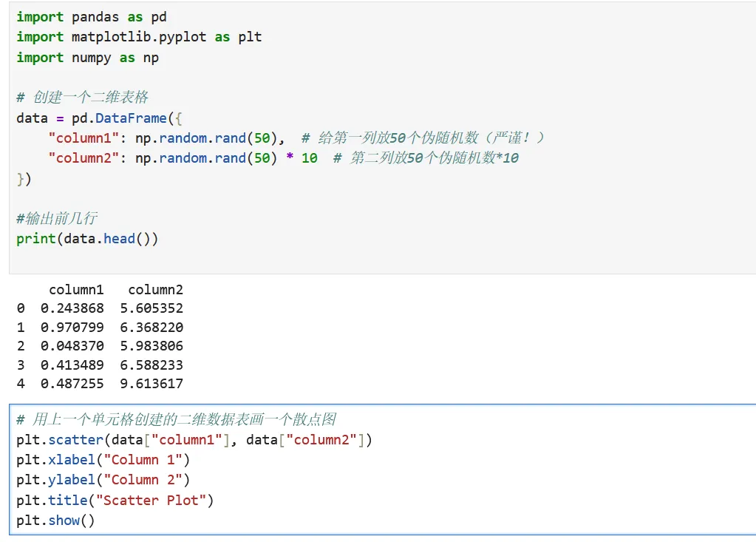
Task: Click the plt.ylabel("Column 2") line
Action: click(x=103, y=481)
